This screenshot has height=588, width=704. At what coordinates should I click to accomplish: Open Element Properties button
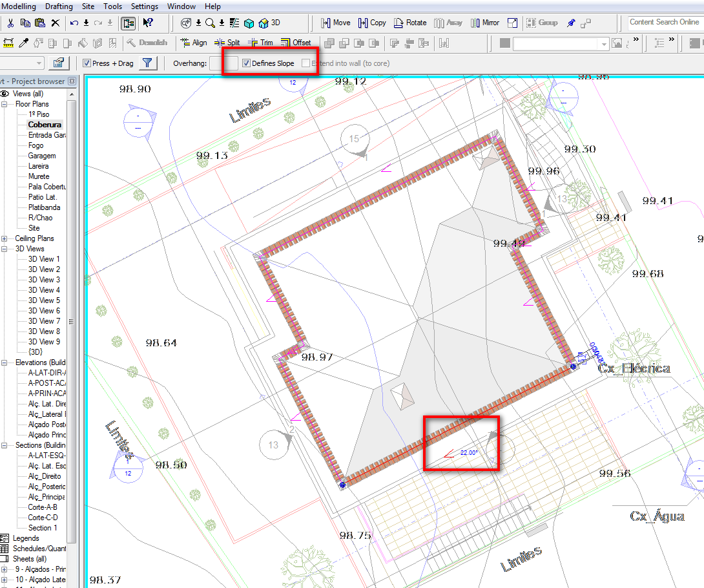pos(58,63)
